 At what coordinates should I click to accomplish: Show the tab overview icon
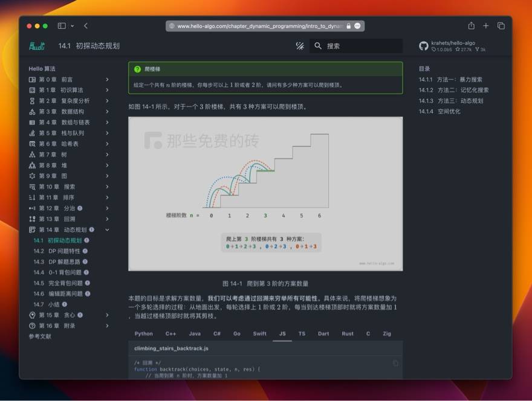501,26
